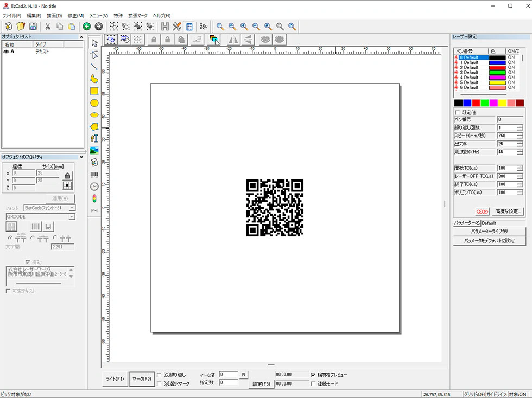Viewport: 532px width, 398px height.
Task: Pick the blue swatch in pen palette
Action: pyautogui.click(x=467, y=103)
